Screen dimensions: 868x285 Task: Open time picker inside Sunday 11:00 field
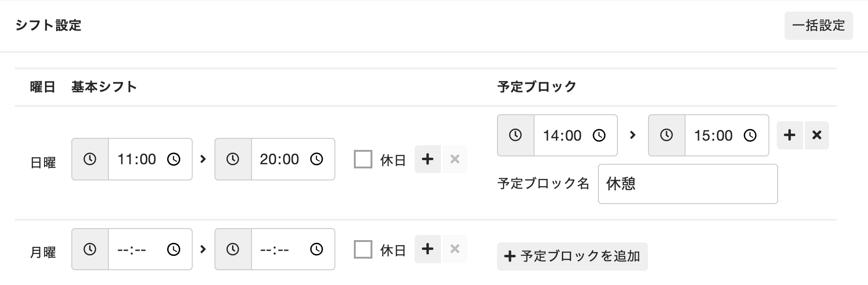click(174, 159)
